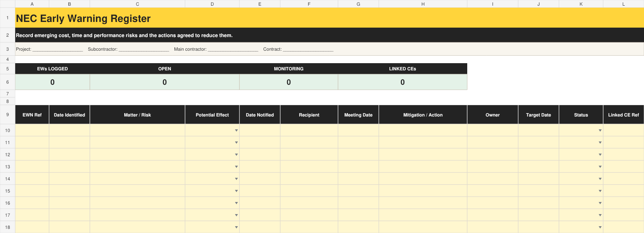644x233 pixels.
Task: Click the MONITORING summary label
Action: point(289,69)
